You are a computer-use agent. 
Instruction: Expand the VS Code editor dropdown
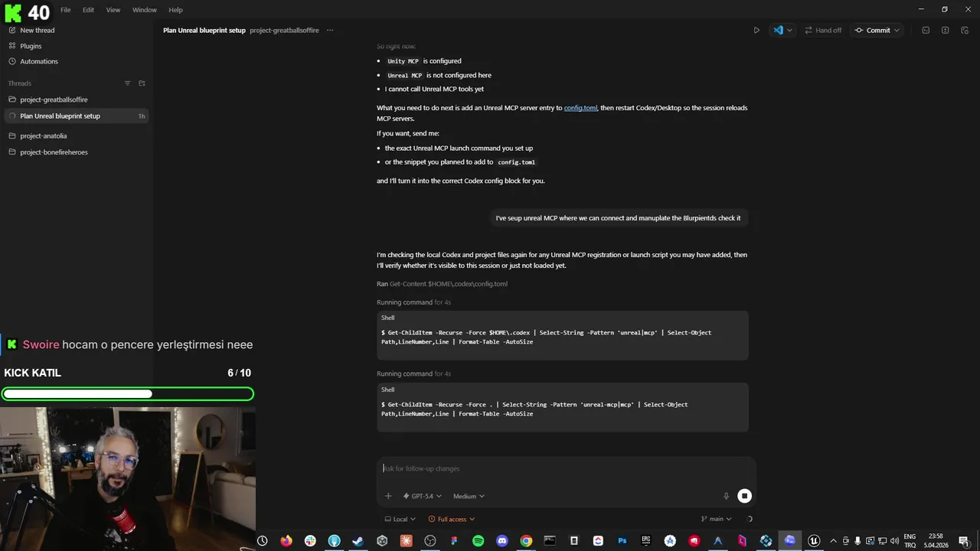point(789,31)
